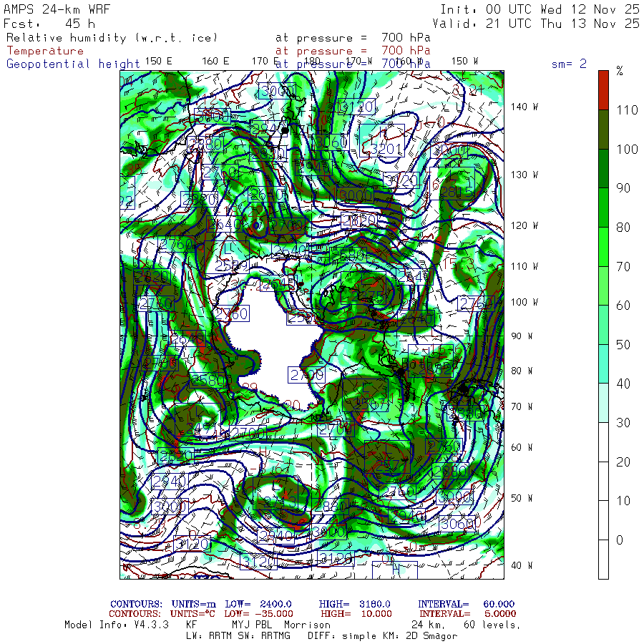Click the 'Valid: 21 UTC Thu 13 Nov 25' text

535,24
